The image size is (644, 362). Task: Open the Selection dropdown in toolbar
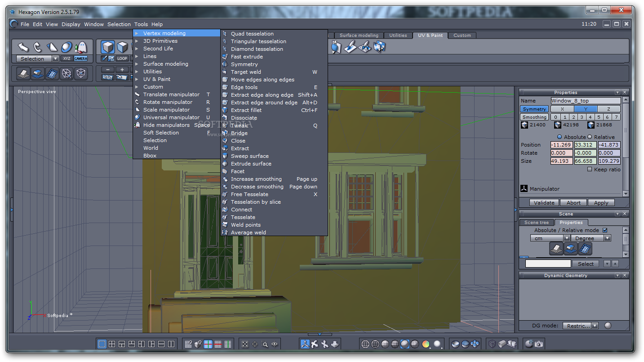[x=56, y=58]
